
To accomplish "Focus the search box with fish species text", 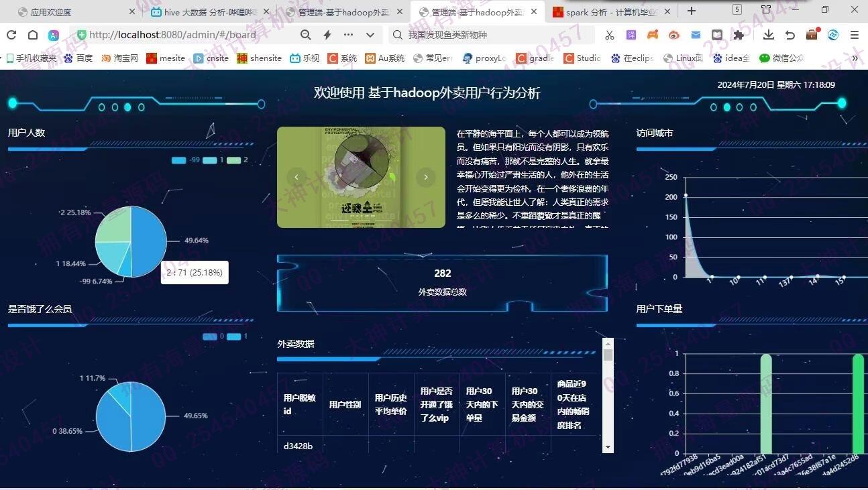I will 492,35.
